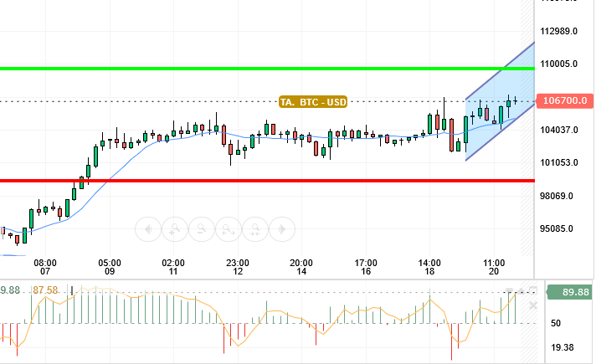Select the red horizontal support line
Screen dimensions: 596x364
click(x=267, y=181)
